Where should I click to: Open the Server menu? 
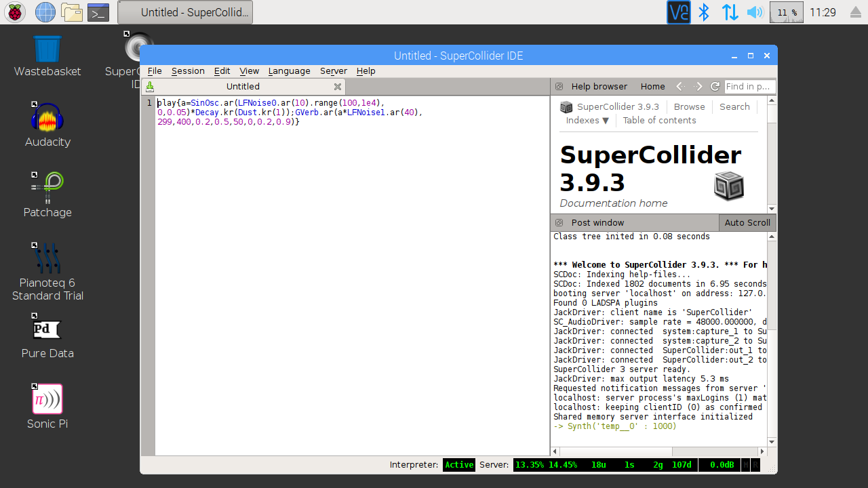[x=334, y=71]
